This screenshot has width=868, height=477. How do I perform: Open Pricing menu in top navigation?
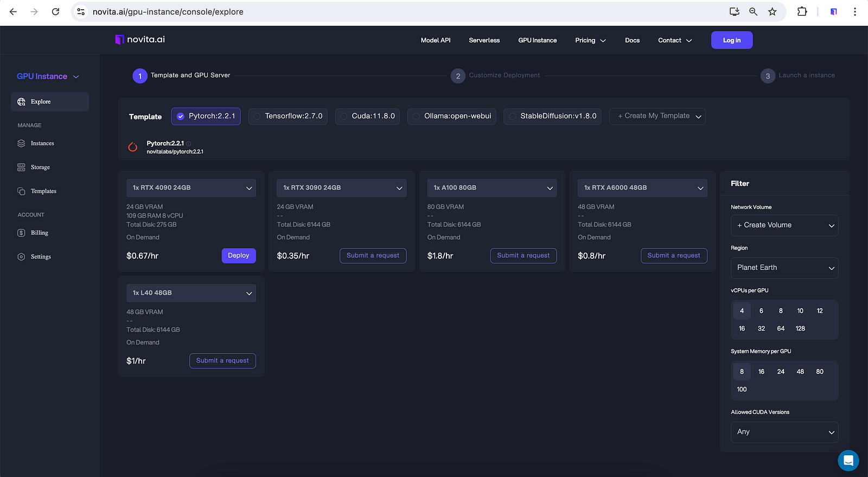[590, 40]
